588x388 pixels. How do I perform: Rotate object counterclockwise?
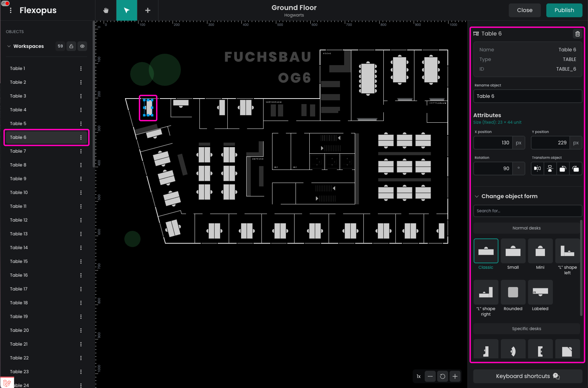point(563,169)
